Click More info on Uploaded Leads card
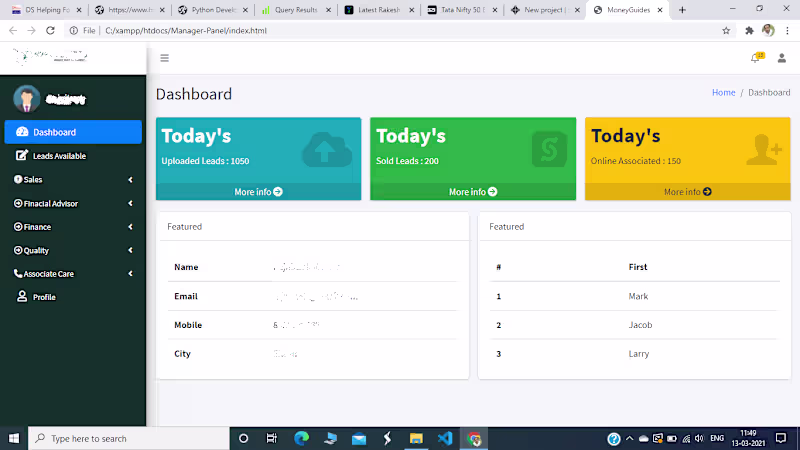 (258, 192)
